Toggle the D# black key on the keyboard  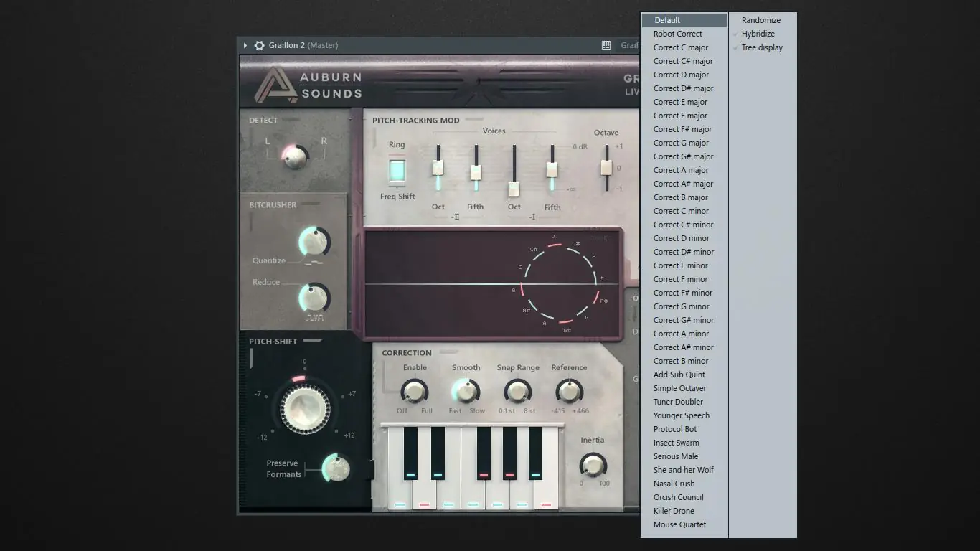[438, 453]
